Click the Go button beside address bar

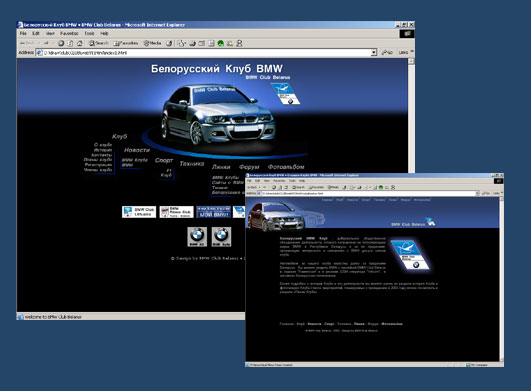tap(387, 52)
